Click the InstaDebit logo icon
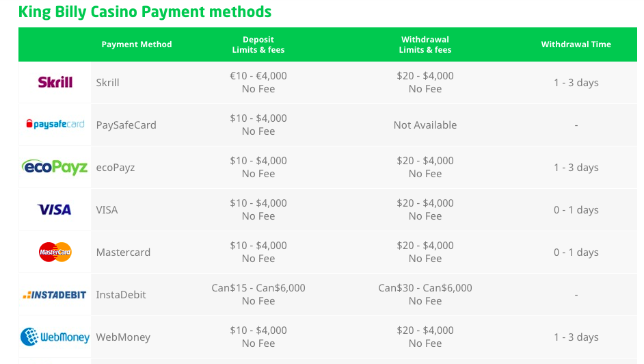This screenshot has width=644, height=364. (x=55, y=295)
